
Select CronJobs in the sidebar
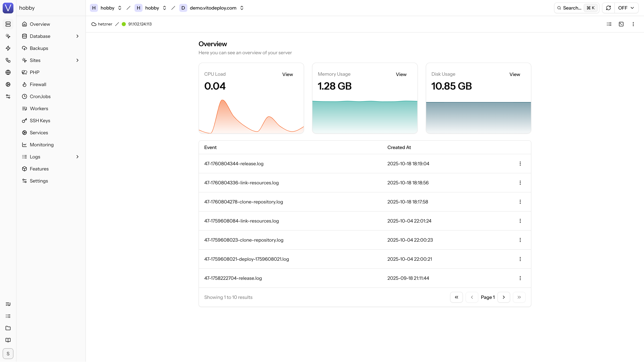click(40, 96)
